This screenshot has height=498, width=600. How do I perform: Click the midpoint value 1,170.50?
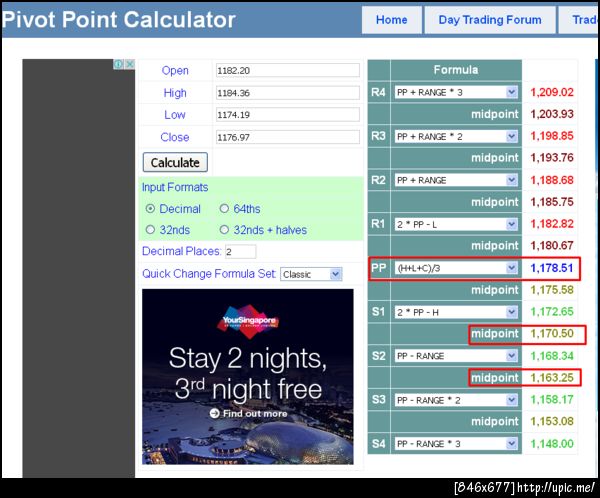tap(552, 333)
